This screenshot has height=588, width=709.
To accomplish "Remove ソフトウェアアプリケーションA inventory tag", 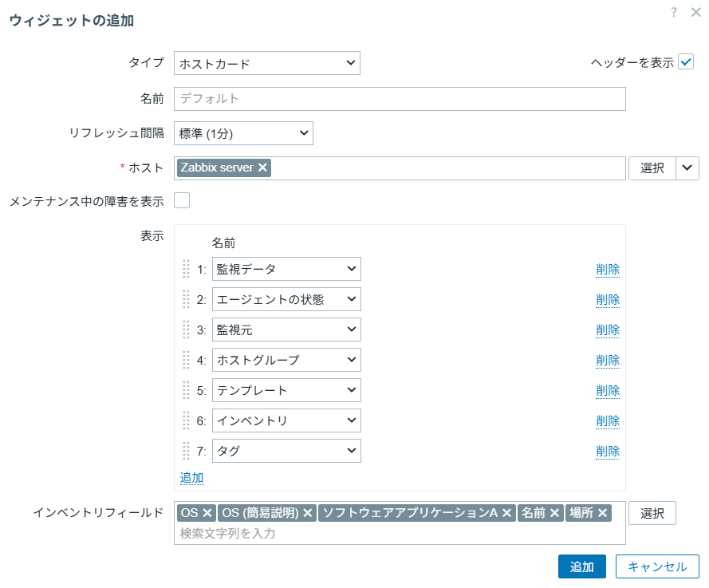I will [507, 513].
